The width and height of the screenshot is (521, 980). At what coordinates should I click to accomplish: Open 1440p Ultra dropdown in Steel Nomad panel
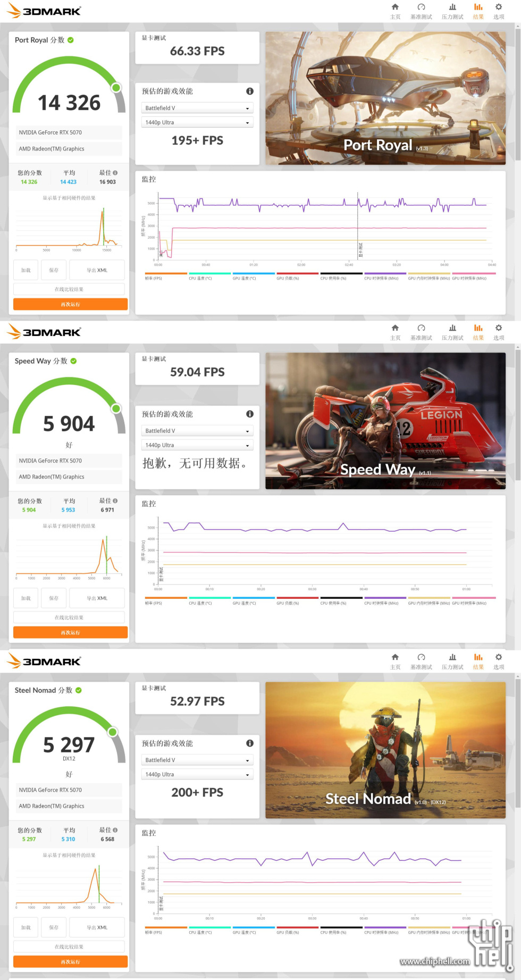(197, 774)
